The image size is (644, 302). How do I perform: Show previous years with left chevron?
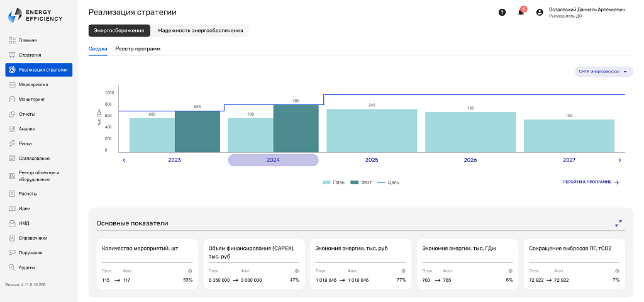pyautogui.click(x=124, y=160)
